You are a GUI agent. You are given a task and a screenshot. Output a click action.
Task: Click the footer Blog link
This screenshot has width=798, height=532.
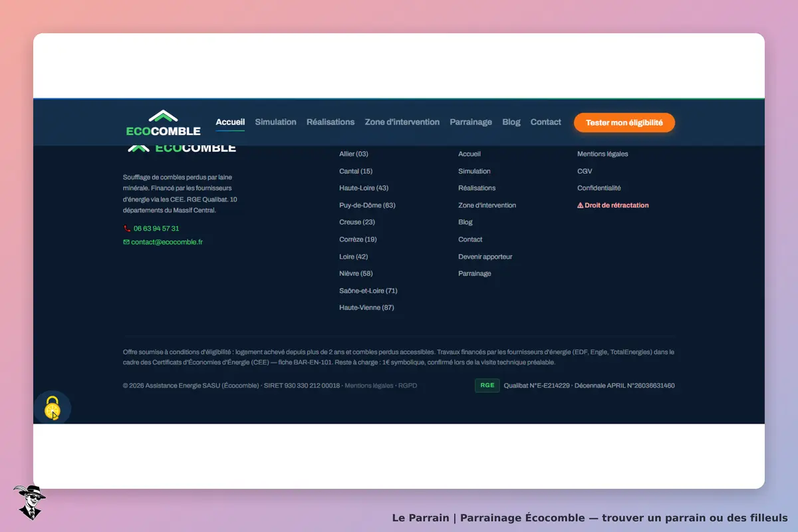(465, 222)
